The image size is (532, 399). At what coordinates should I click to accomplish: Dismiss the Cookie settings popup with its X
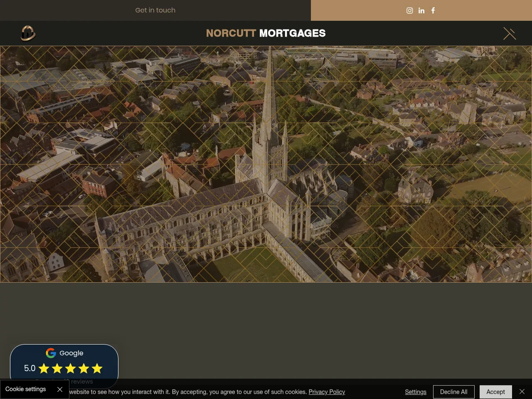[x=59, y=389]
